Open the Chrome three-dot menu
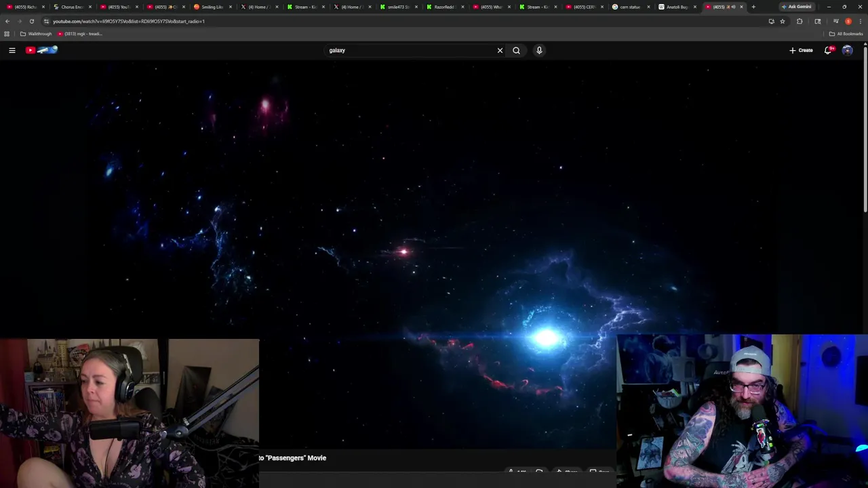The image size is (868, 488). pos(860,21)
